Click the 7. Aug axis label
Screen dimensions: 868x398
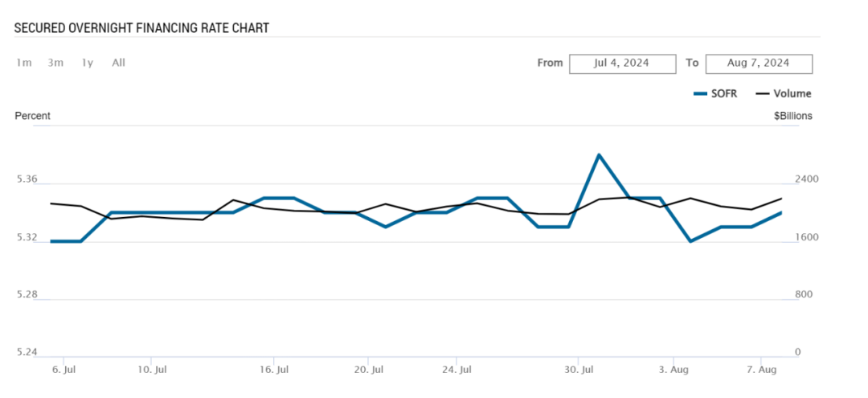(761, 370)
